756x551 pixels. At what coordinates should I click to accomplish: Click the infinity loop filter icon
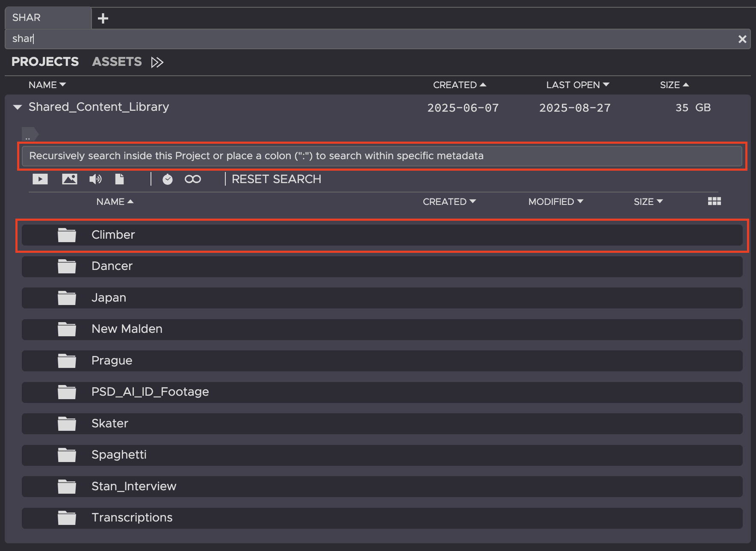point(192,179)
